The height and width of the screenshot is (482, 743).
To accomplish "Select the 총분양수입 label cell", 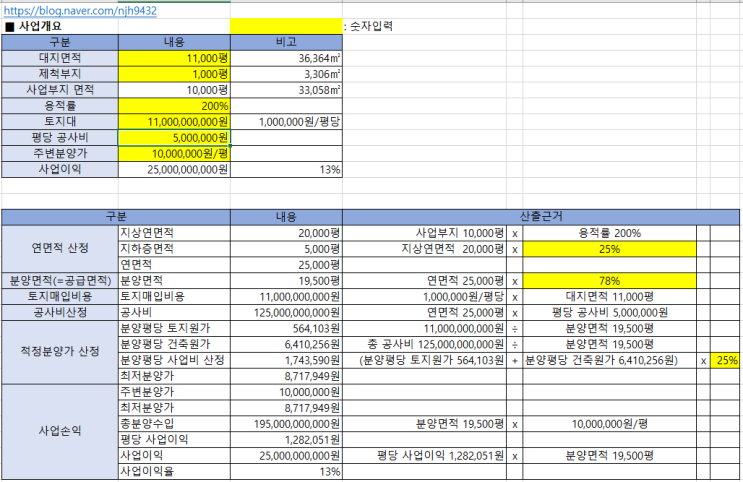I will pyautogui.click(x=174, y=424).
